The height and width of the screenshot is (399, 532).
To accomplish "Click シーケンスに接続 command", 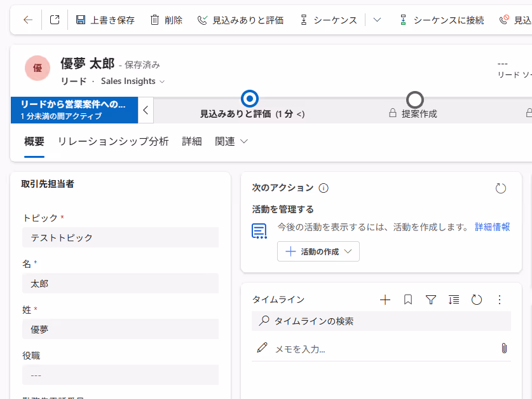I will (441, 20).
